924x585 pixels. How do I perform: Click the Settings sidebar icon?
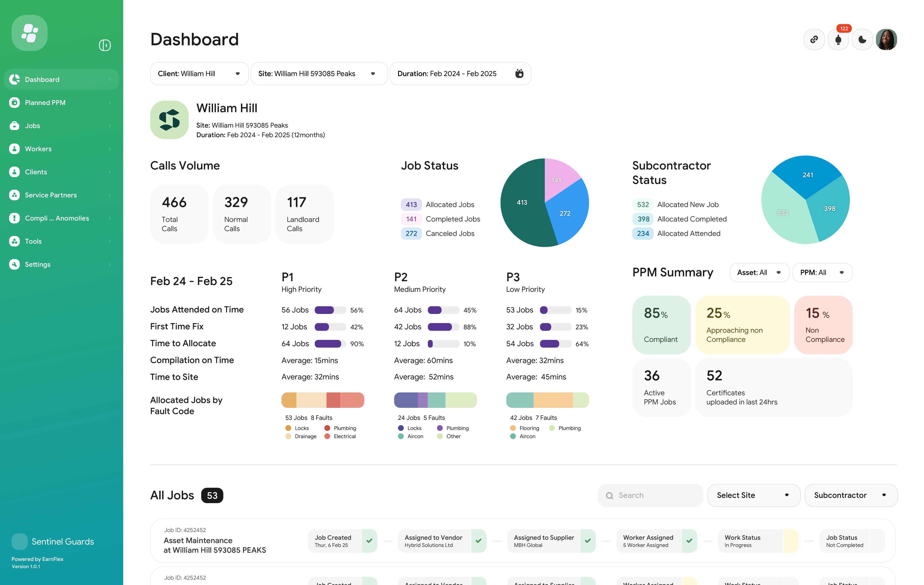pyautogui.click(x=15, y=264)
